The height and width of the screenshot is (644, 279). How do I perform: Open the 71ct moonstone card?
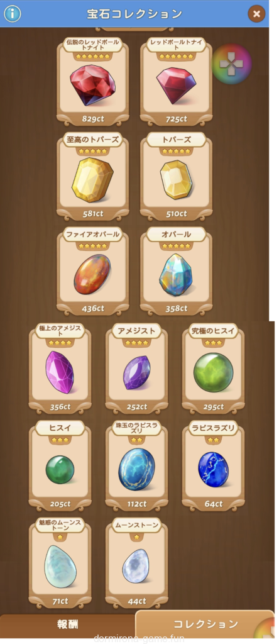[x=60, y=563]
